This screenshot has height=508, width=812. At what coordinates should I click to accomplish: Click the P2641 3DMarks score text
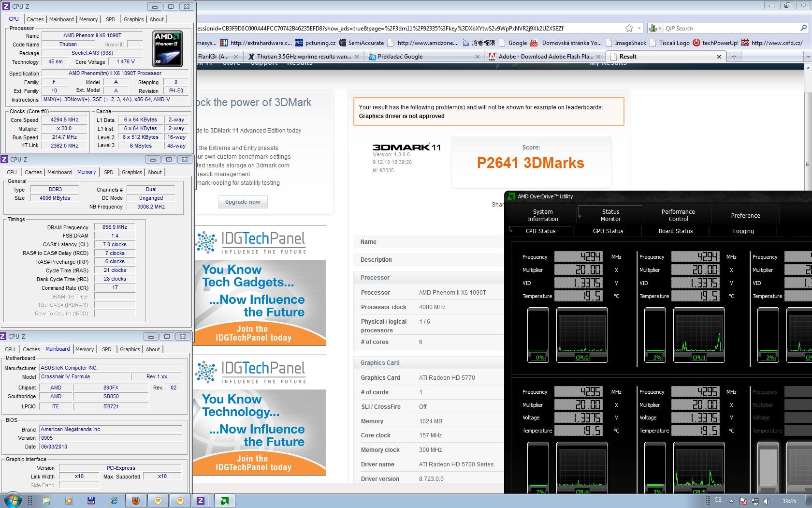531,163
